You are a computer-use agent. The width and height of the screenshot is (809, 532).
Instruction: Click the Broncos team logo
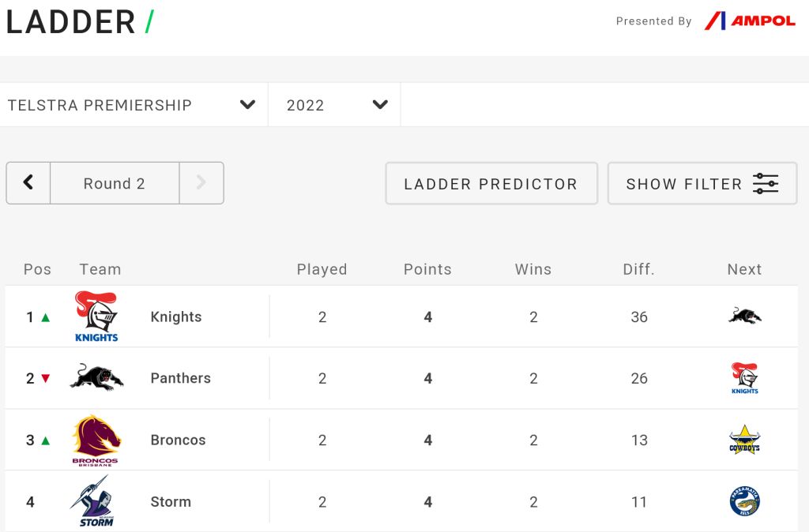(x=96, y=440)
